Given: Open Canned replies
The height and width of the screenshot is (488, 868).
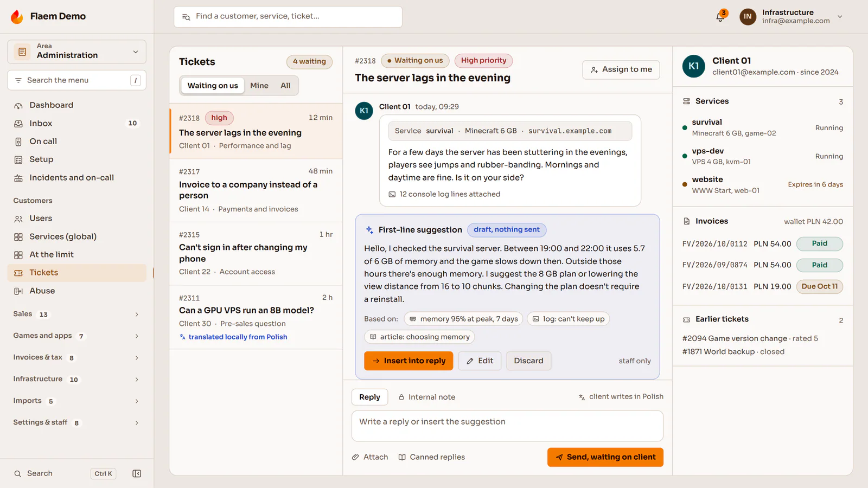Looking at the screenshot, I should [x=432, y=457].
